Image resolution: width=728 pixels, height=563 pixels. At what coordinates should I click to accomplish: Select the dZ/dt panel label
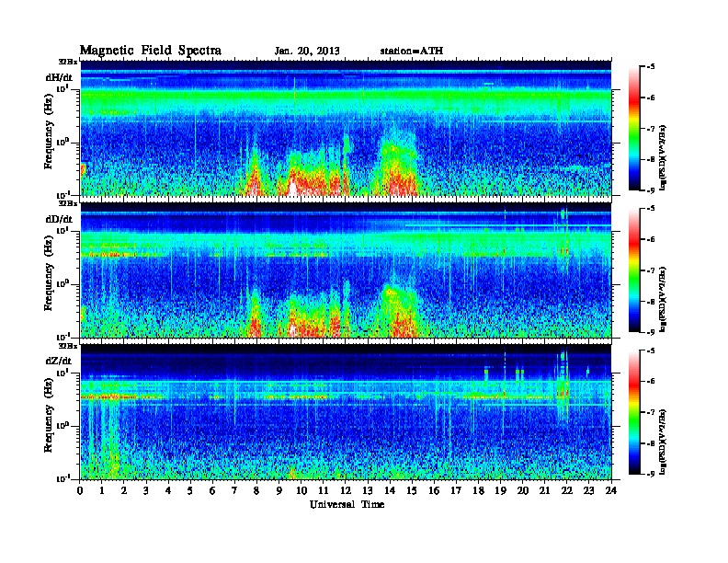pyautogui.click(x=59, y=361)
